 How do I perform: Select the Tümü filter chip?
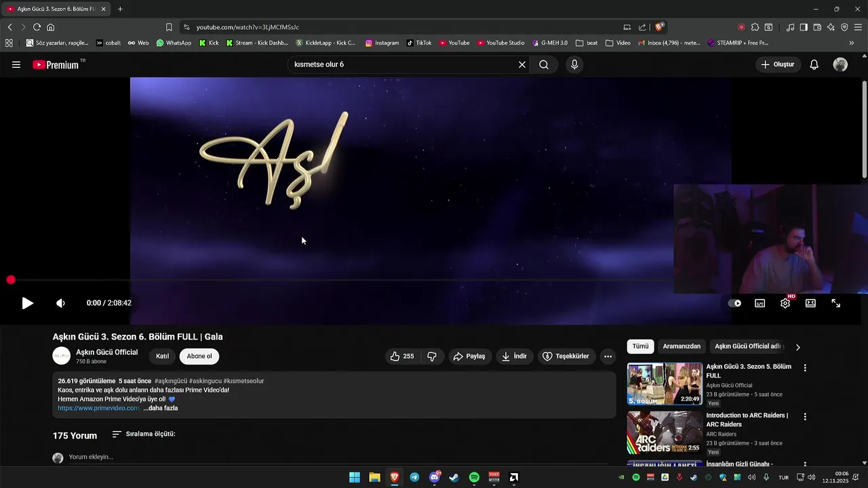pyautogui.click(x=641, y=346)
